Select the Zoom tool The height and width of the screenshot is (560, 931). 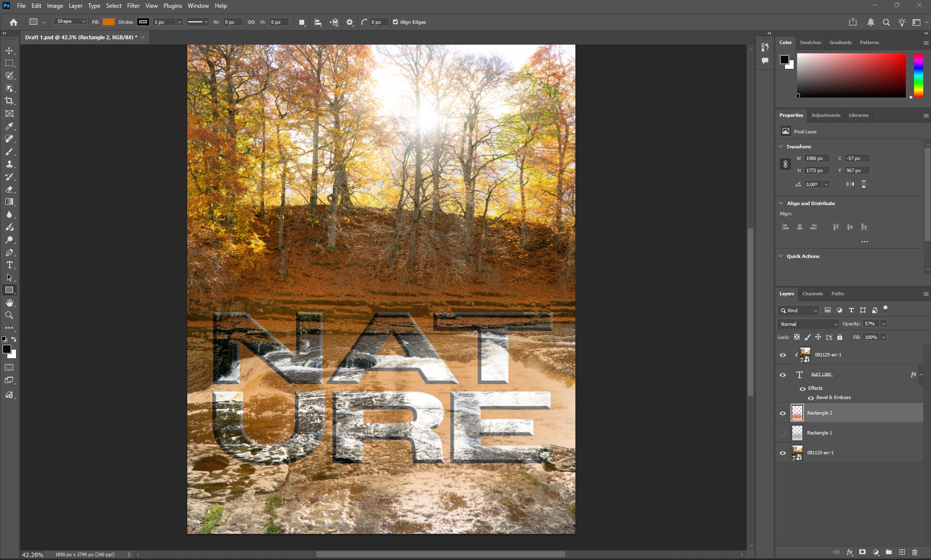(x=9, y=315)
